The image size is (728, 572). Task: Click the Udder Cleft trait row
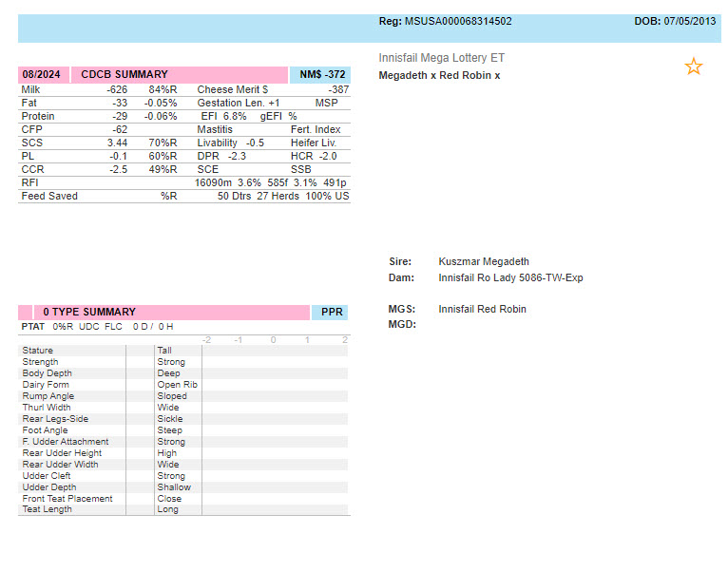pyautogui.click(x=182, y=475)
